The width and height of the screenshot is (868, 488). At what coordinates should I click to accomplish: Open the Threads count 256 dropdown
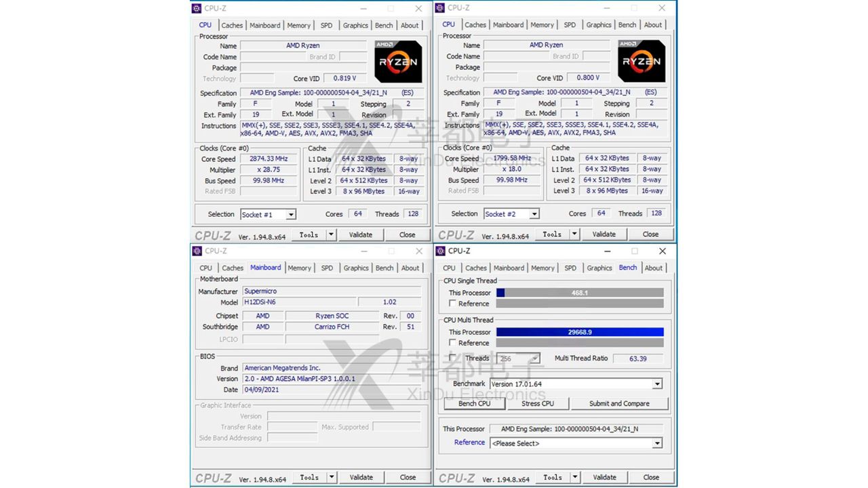[x=534, y=359]
